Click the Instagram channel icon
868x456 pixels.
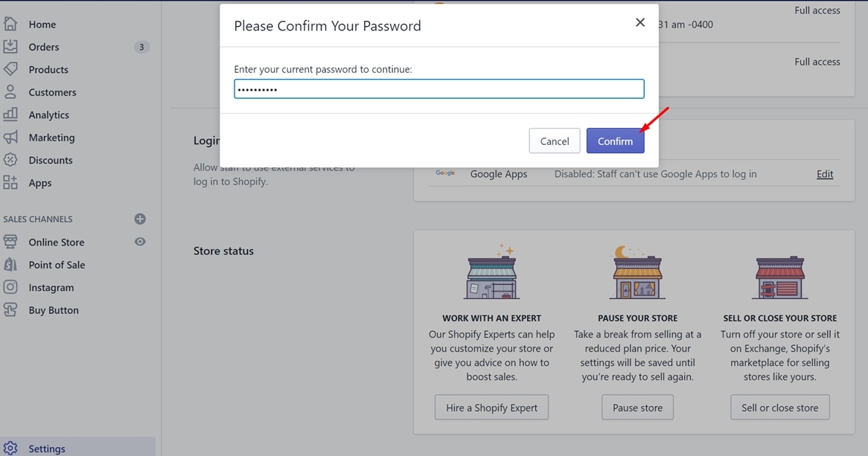(10, 287)
